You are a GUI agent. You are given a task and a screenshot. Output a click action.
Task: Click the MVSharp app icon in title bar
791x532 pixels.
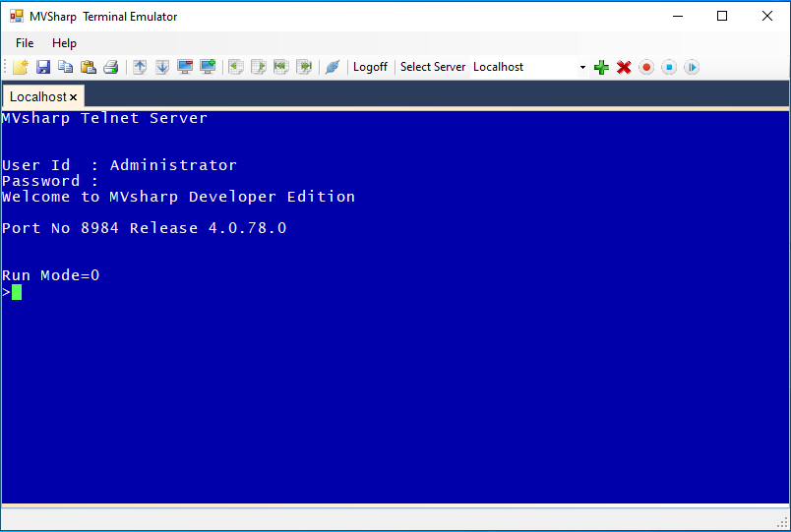click(17, 16)
